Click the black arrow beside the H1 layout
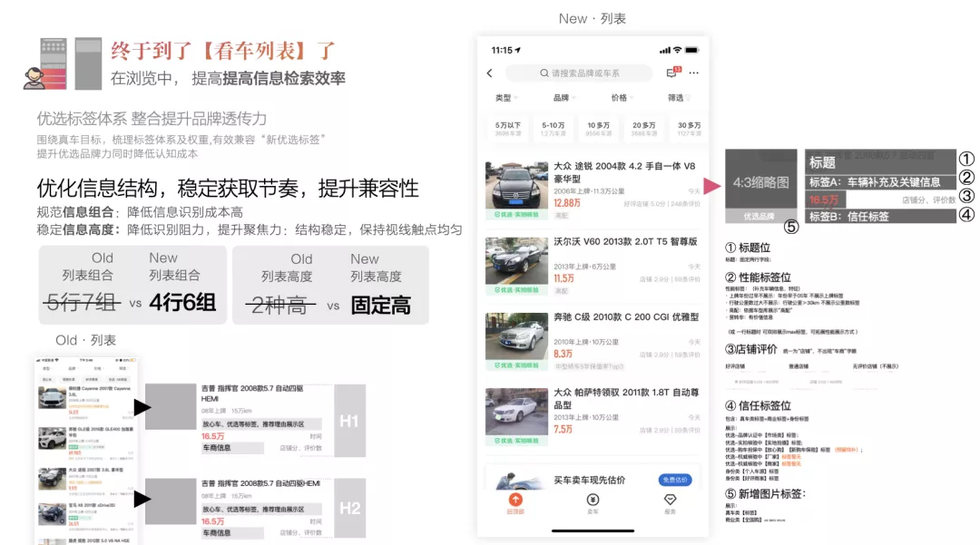 pos(142,408)
